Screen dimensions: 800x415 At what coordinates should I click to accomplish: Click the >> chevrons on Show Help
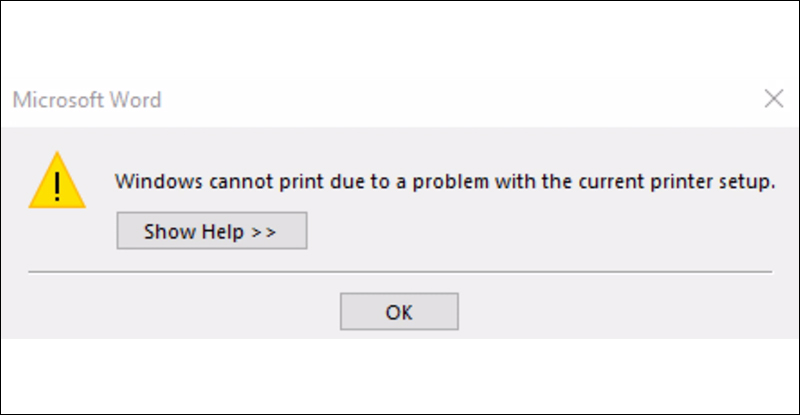click(x=263, y=232)
